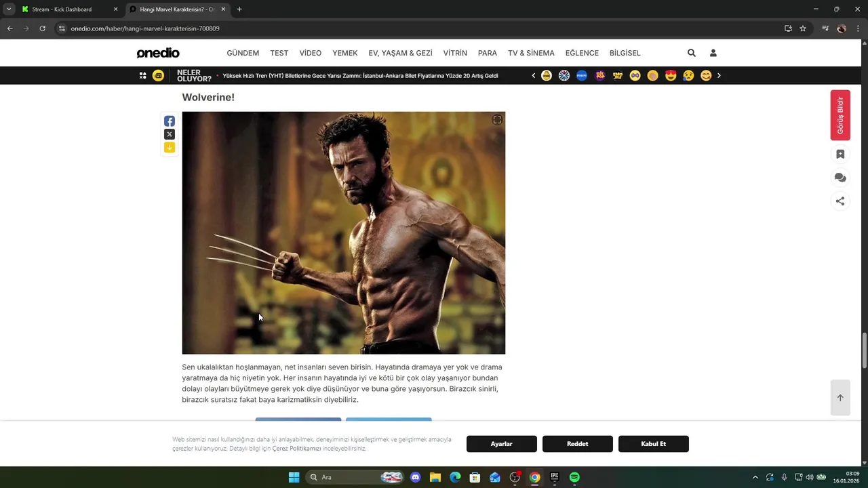
Task: Select the crying emoji category
Action: (688, 75)
